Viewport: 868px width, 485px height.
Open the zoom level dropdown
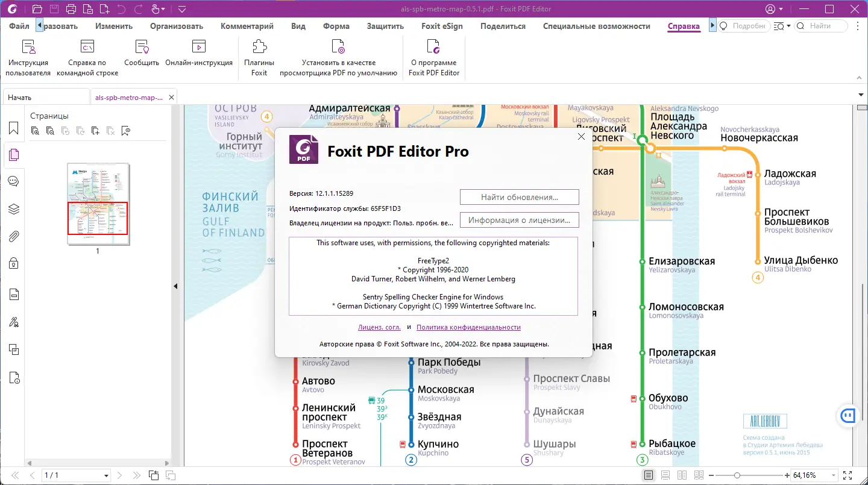click(834, 475)
